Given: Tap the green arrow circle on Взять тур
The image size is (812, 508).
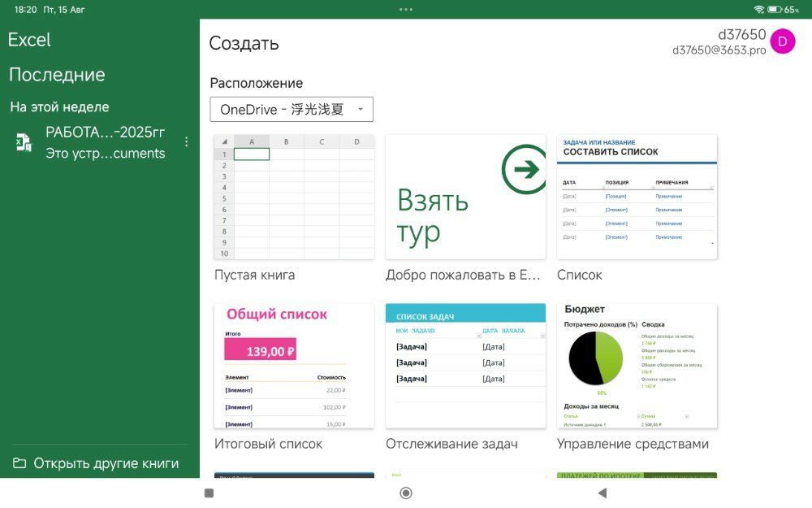Looking at the screenshot, I should point(524,169).
